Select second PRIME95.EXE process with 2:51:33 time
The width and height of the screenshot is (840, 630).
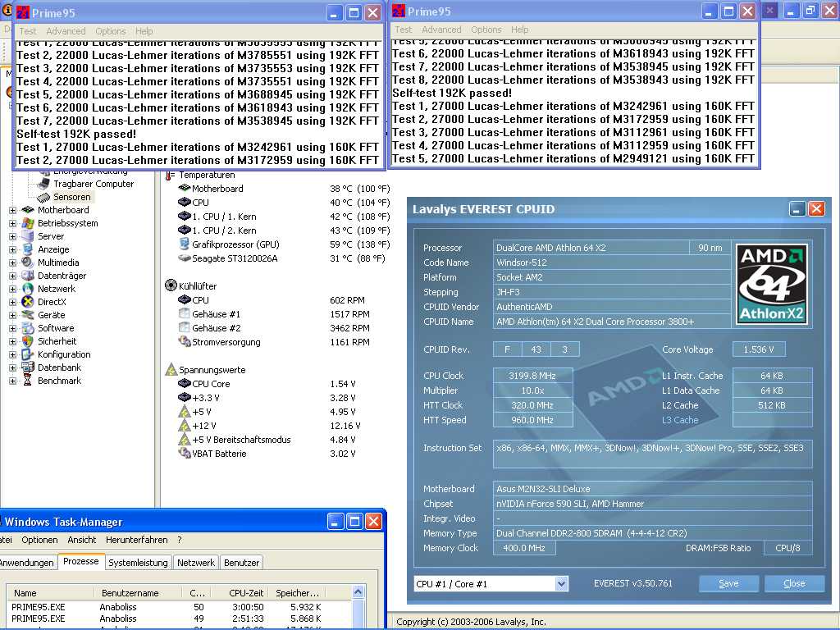pyautogui.click(x=178, y=619)
